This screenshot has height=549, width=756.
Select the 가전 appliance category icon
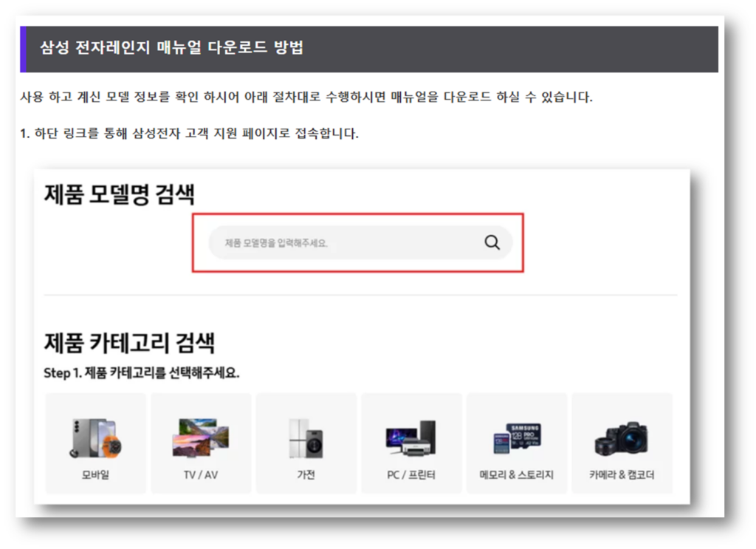click(x=306, y=438)
